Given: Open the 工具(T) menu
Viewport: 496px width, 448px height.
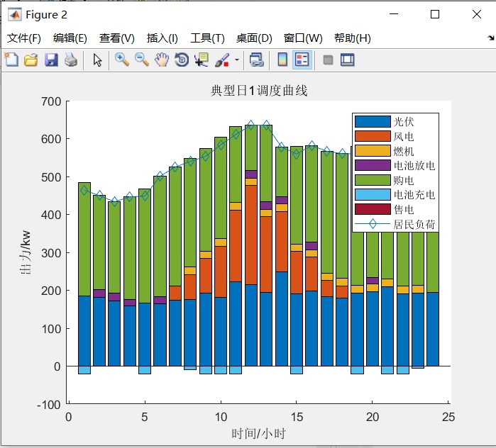Looking at the screenshot, I should [x=207, y=38].
